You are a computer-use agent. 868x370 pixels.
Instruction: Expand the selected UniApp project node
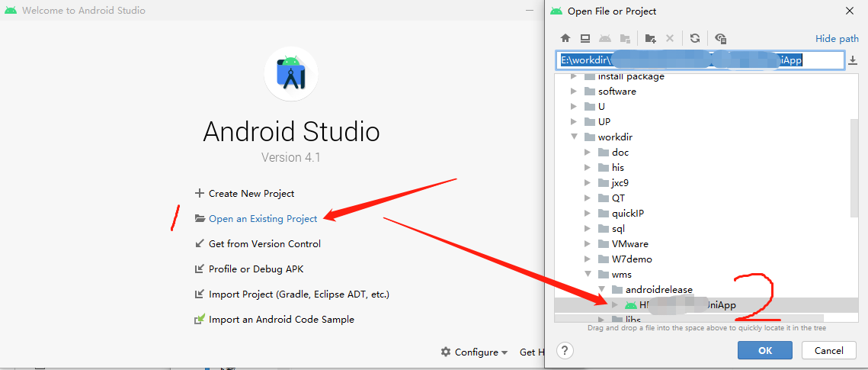click(615, 304)
